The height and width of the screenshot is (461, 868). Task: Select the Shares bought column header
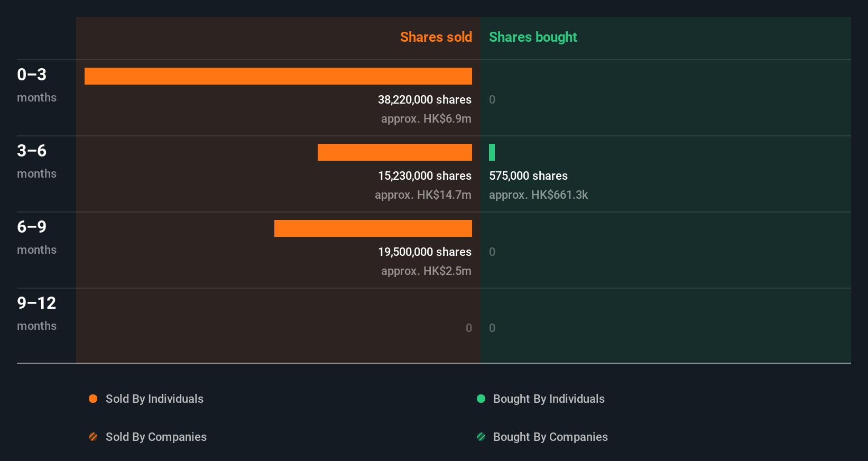click(532, 37)
